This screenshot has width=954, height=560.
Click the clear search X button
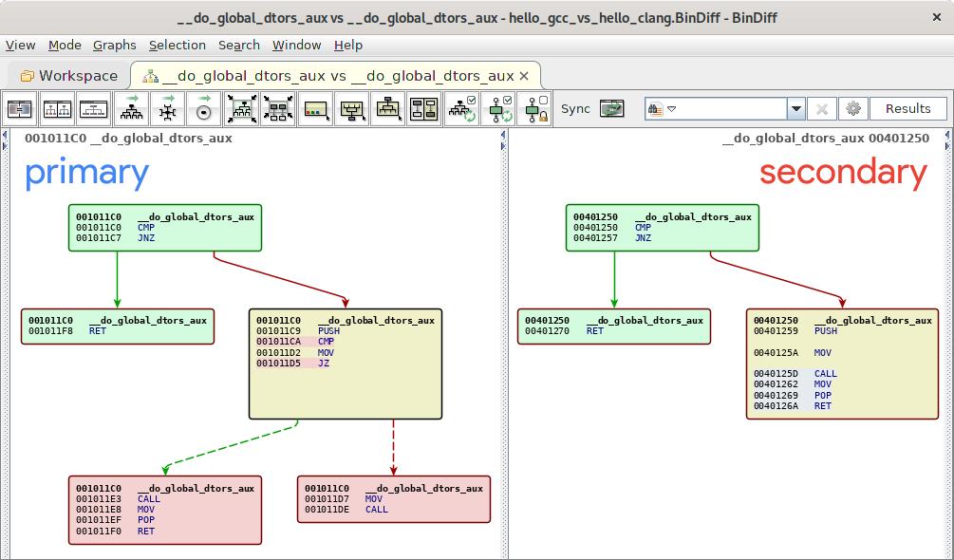pyautogui.click(x=821, y=108)
